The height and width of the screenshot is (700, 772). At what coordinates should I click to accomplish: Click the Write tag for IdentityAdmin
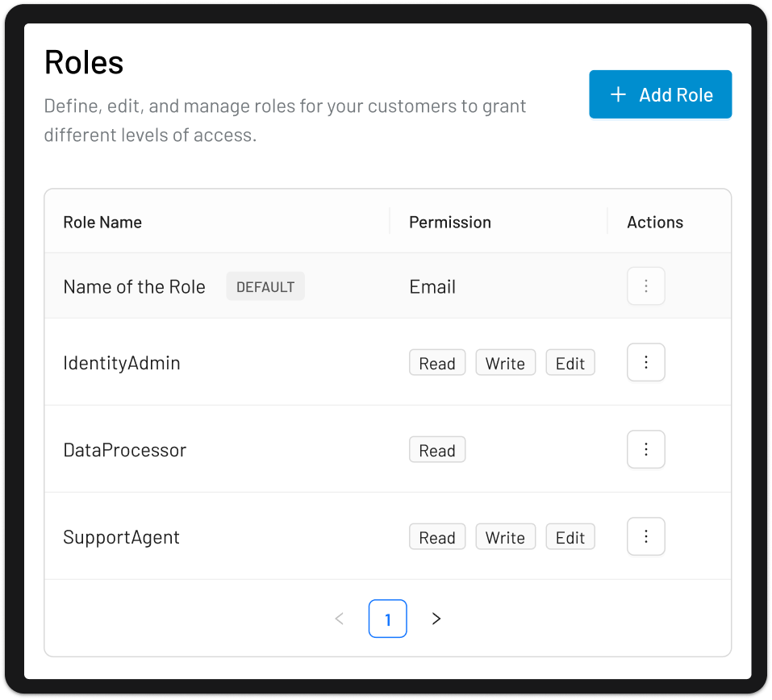[505, 363]
